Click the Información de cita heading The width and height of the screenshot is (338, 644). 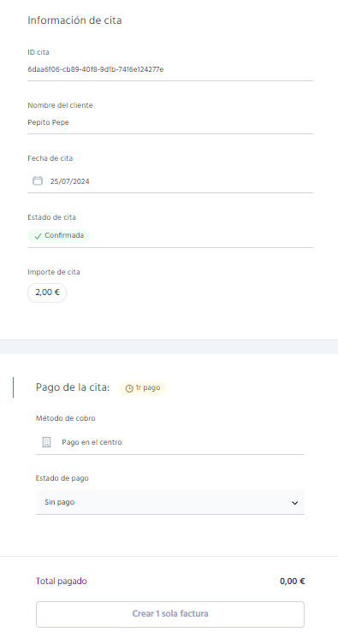coord(74,21)
